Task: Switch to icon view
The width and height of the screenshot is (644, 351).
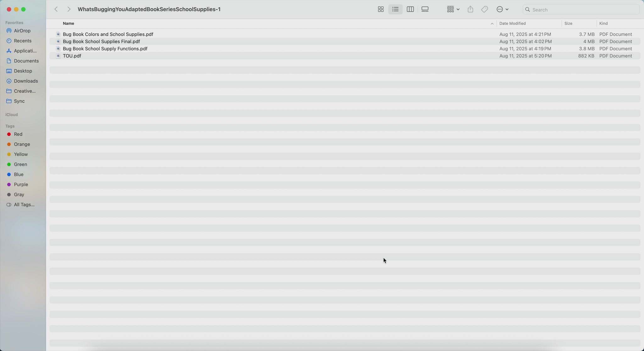Action: click(x=380, y=9)
